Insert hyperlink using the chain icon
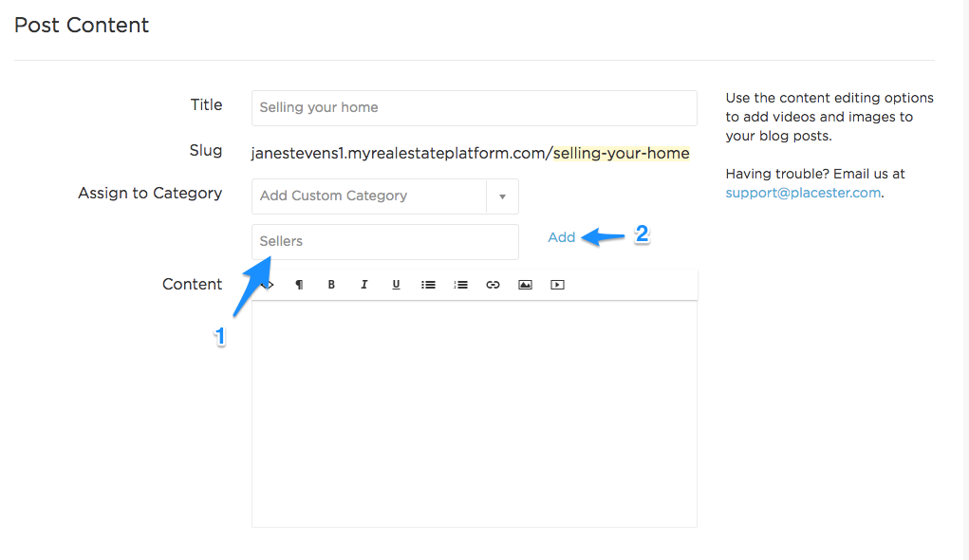 (x=493, y=285)
